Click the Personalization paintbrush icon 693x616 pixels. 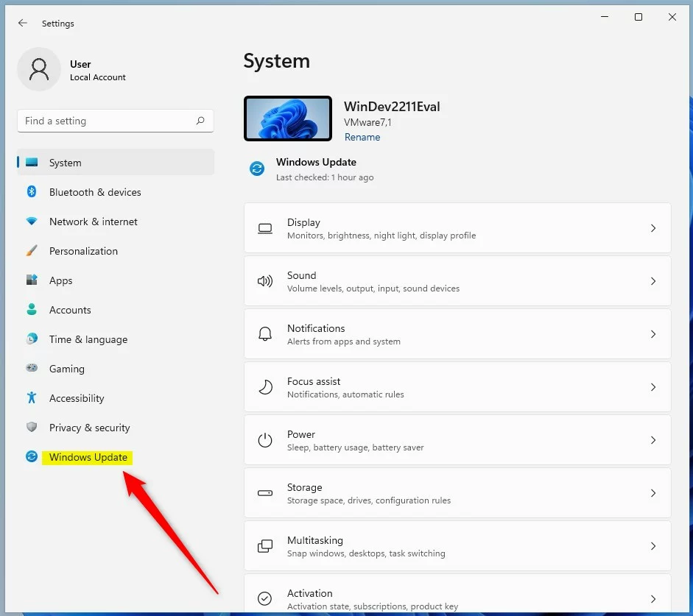click(x=32, y=251)
